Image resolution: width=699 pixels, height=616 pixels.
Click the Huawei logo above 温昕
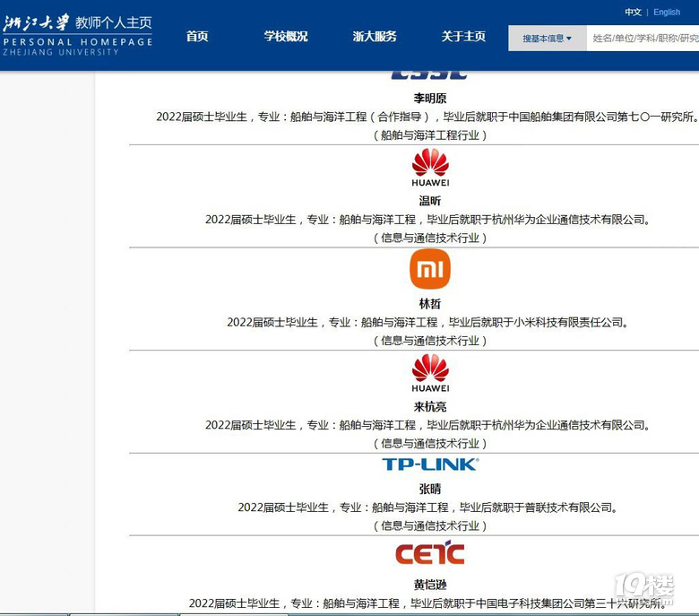click(x=430, y=168)
